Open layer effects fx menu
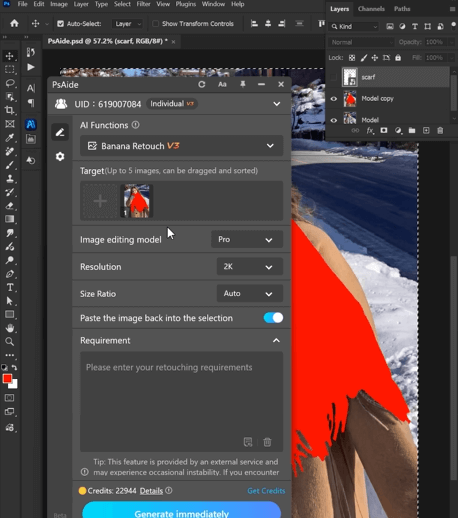Screen dimensions: 458x518 [x=370, y=130]
